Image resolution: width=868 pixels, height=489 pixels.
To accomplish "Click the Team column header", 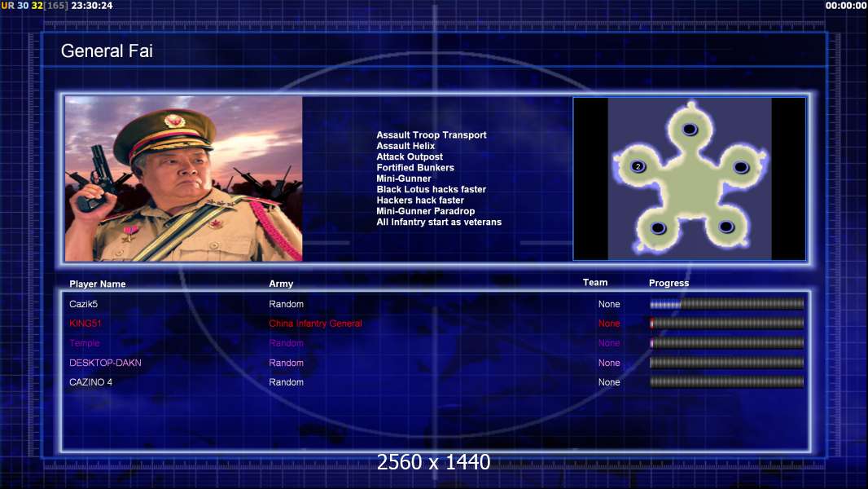I will 595,283.
